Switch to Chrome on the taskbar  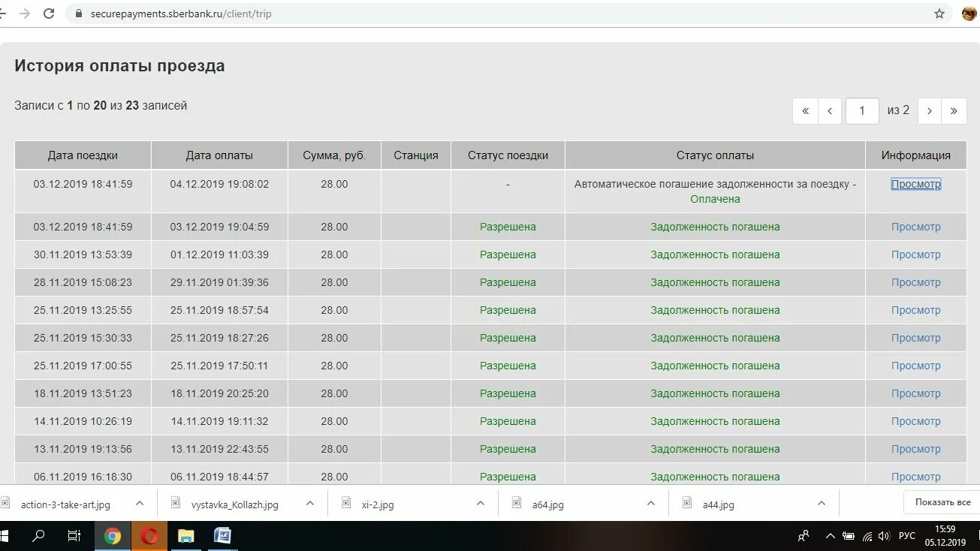pos(113,536)
